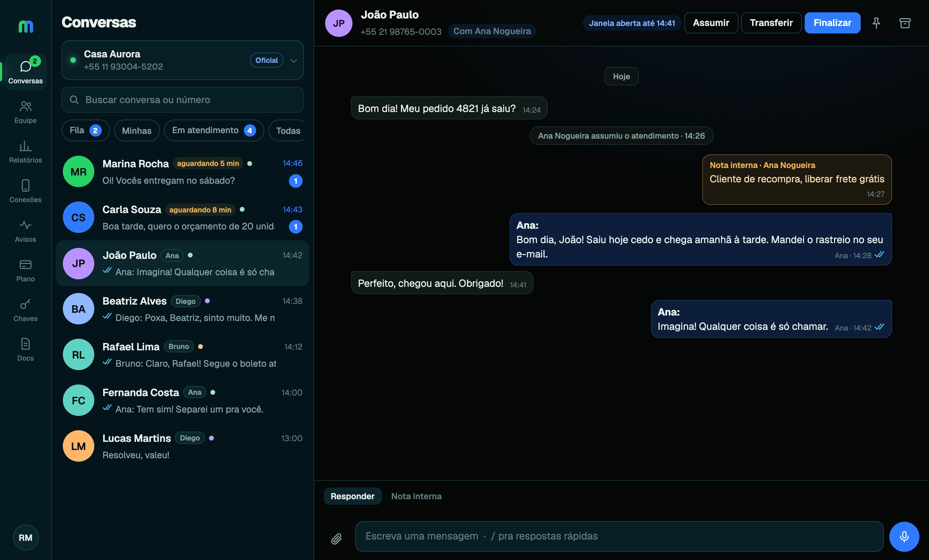This screenshot has height=560, width=929.
Task: Switch to the Nota interna tab
Action: (416, 496)
